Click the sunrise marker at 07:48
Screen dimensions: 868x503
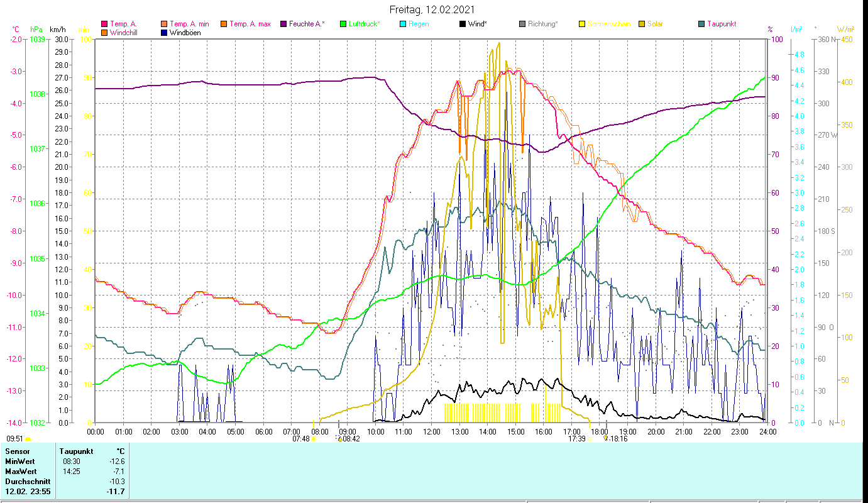(314, 439)
